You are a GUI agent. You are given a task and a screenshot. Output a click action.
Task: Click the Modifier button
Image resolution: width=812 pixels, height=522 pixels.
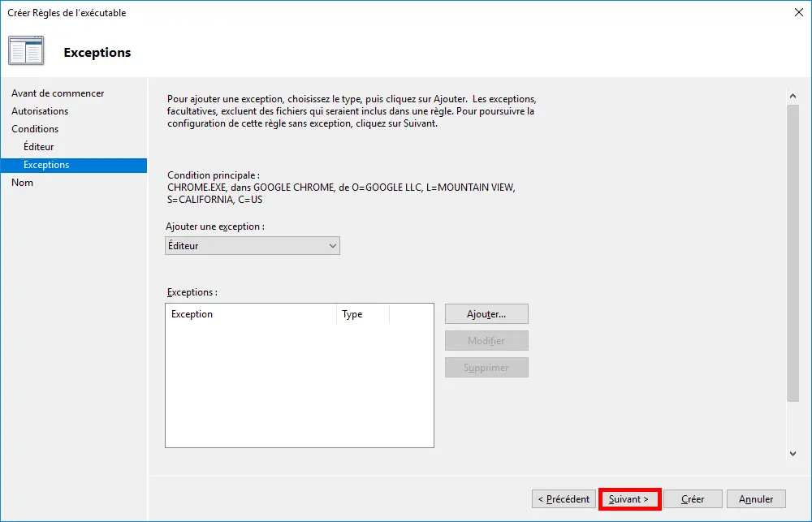point(486,340)
